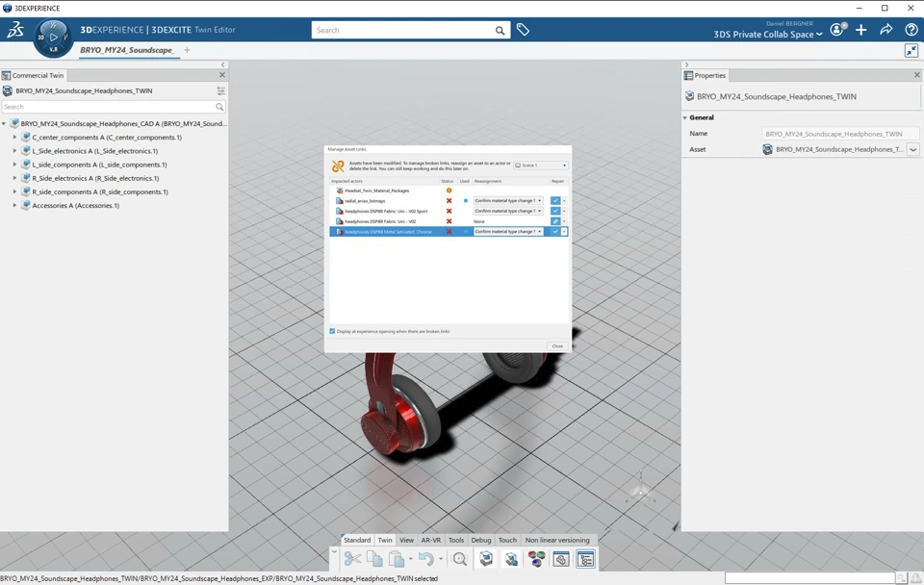Open the compass play button

(x=54, y=38)
